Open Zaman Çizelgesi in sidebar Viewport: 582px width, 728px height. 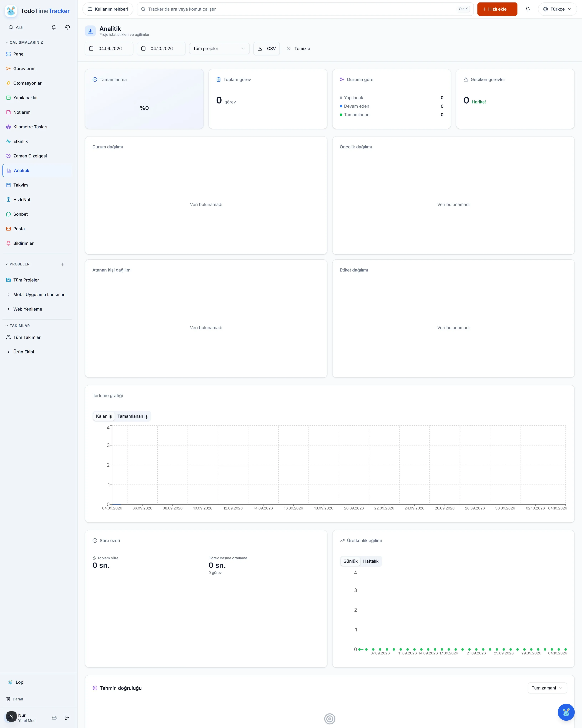click(37, 156)
